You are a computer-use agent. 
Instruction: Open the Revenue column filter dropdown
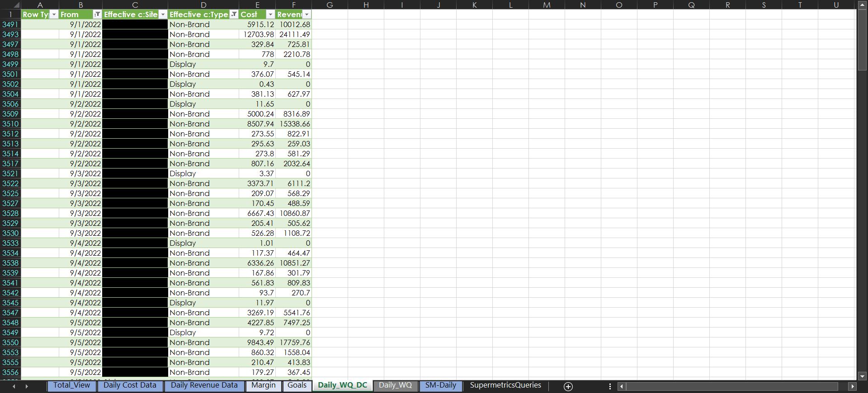coord(307,14)
